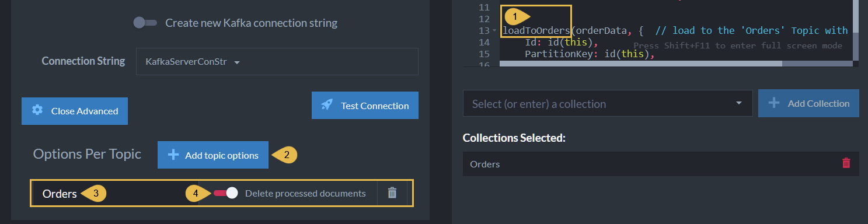Click the rocket icon on Test Connection
Screen dimensions: 868x224
(x=327, y=105)
